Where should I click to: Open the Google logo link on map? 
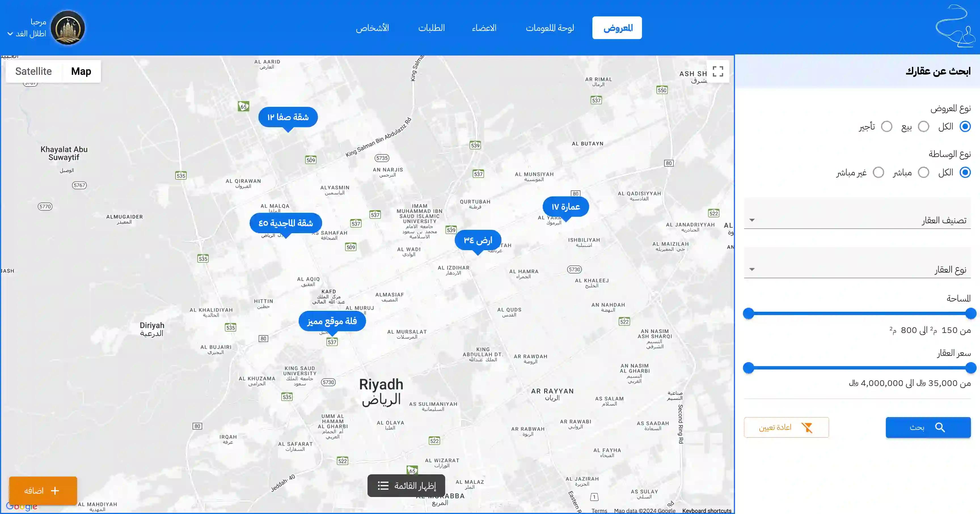(x=22, y=506)
